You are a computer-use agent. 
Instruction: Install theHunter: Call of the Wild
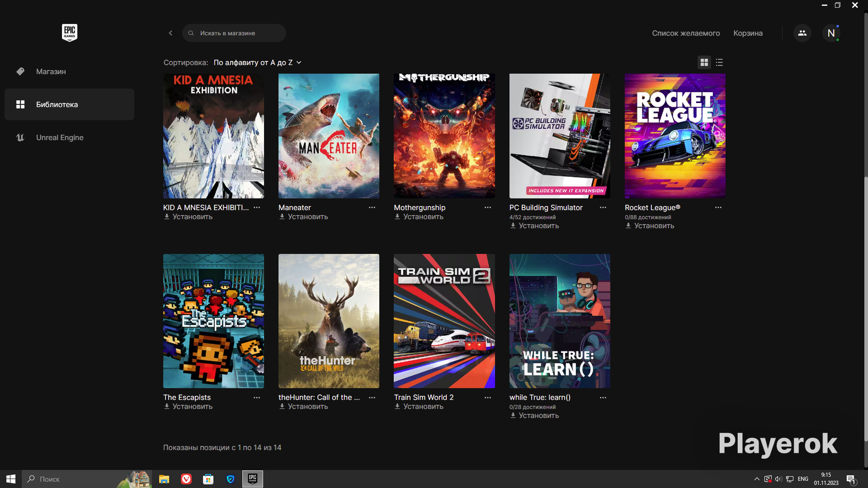click(303, 407)
